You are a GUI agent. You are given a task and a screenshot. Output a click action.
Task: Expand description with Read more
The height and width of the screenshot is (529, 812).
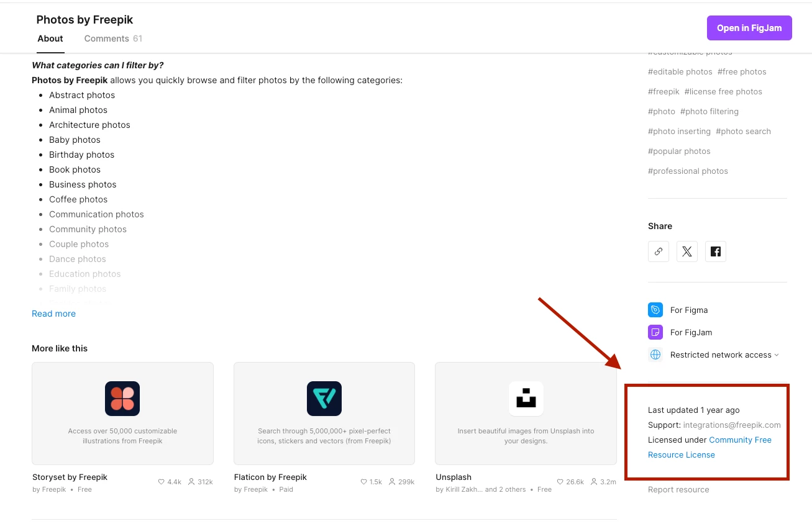pyautogui.click(x=53, y=314)
